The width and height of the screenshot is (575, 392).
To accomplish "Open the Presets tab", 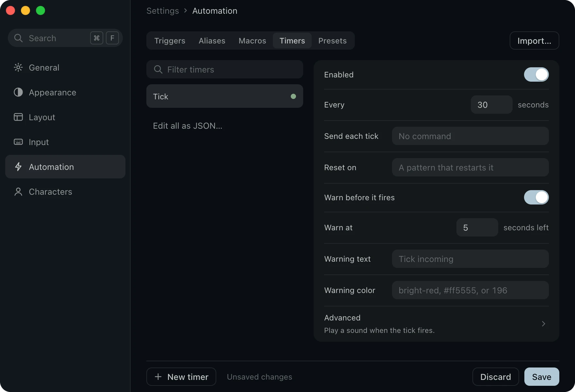I will pos(332,41).
